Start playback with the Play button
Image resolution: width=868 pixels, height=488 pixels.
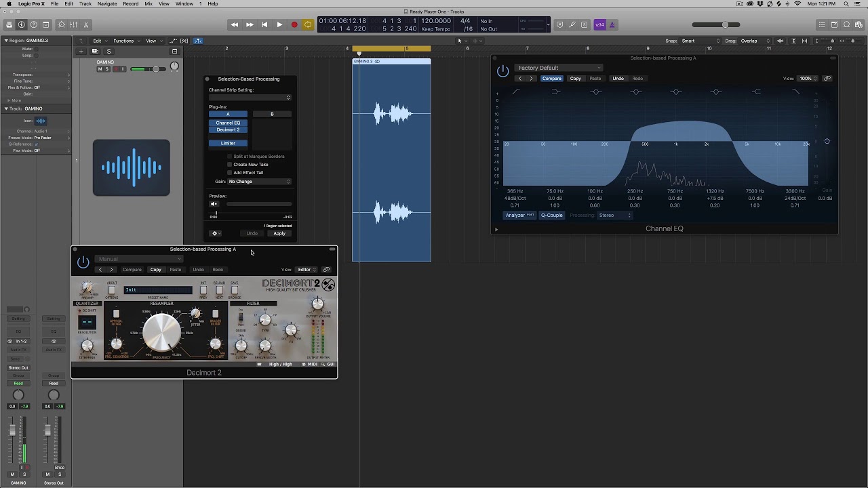tap(279, 25)
